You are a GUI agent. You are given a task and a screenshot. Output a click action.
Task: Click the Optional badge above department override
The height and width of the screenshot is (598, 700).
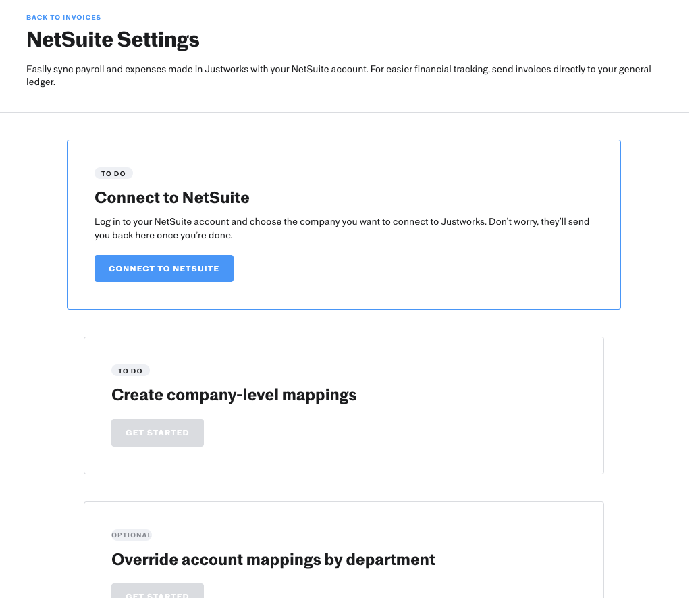point(132,535)
